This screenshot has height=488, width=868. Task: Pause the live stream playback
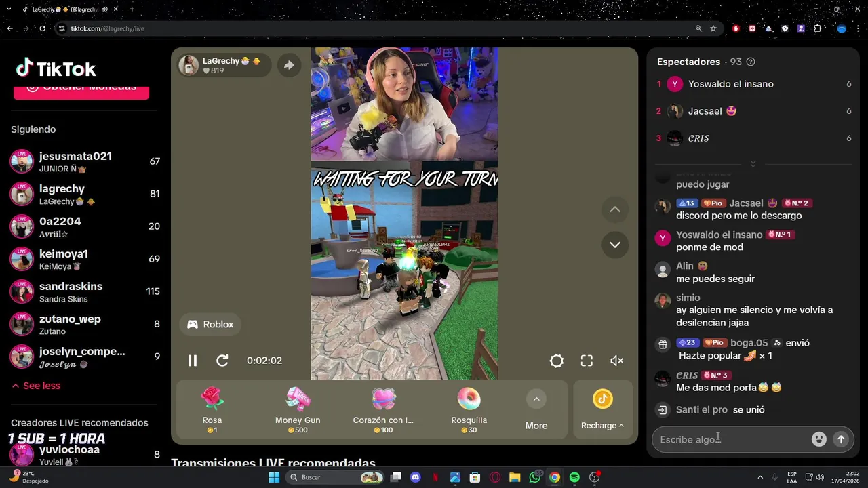(193, 361)
